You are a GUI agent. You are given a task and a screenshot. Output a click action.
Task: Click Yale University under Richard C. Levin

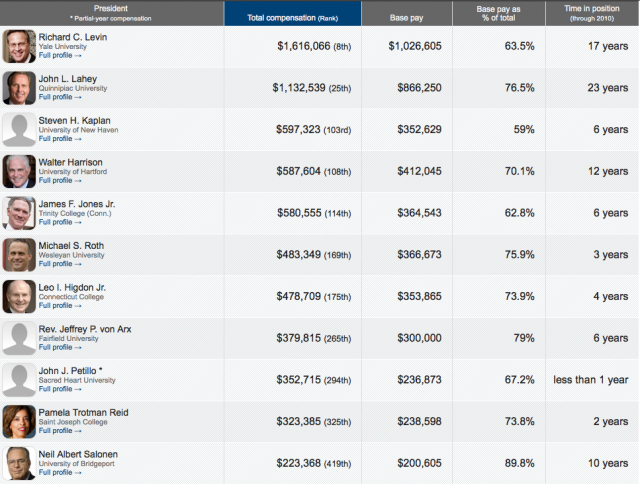(63, 47)
